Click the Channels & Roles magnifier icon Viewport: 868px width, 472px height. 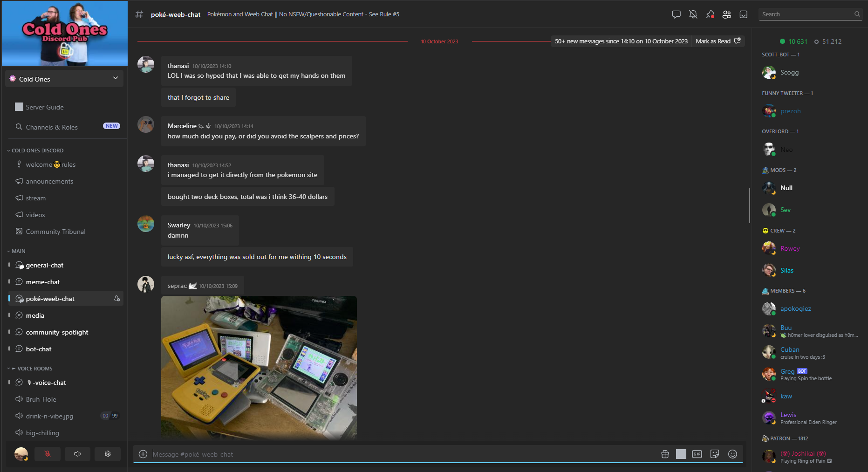[x=19, y=127]
